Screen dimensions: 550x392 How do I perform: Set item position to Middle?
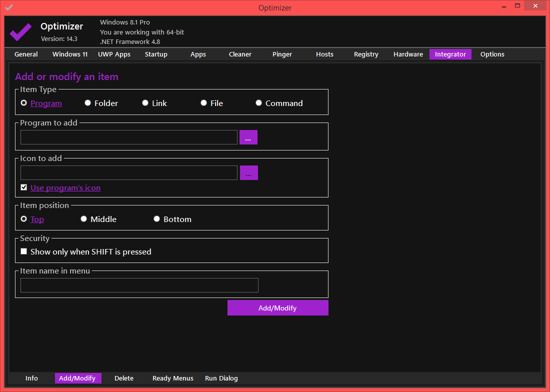point(84,219)
